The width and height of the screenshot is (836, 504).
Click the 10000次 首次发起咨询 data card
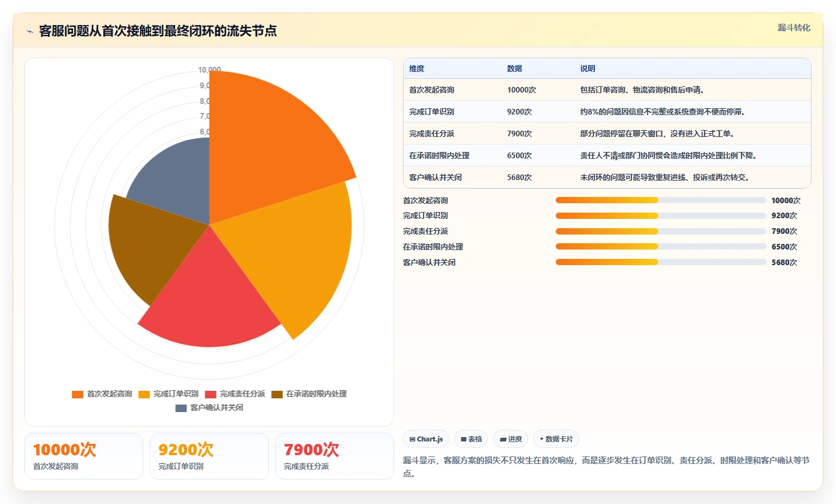[84, 456]
